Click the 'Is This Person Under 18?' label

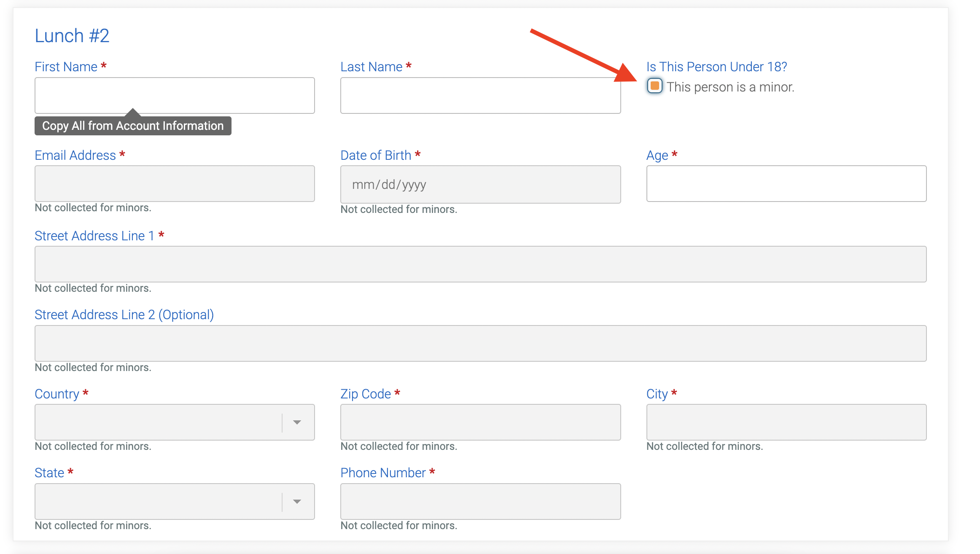pos(716,67)
